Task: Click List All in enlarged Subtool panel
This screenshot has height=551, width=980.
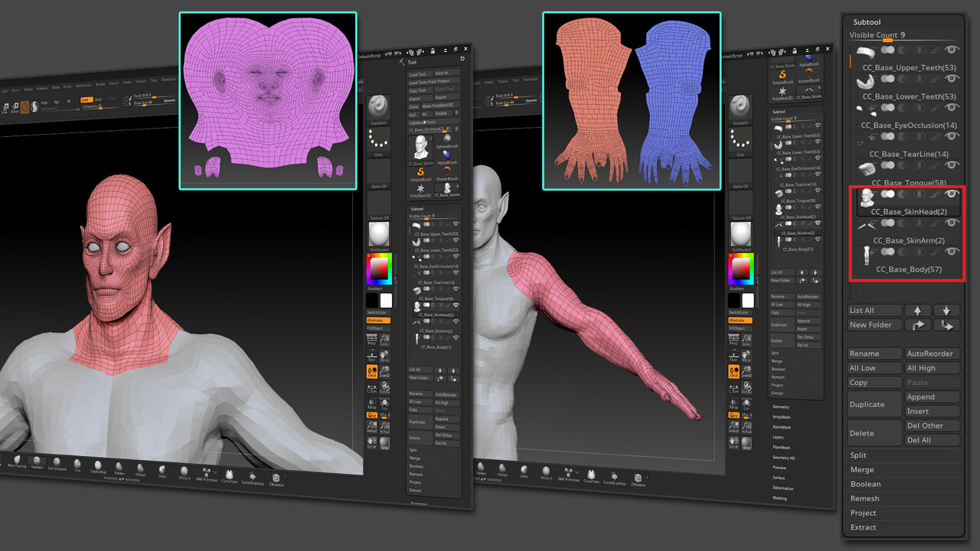Action: [874, 310]
